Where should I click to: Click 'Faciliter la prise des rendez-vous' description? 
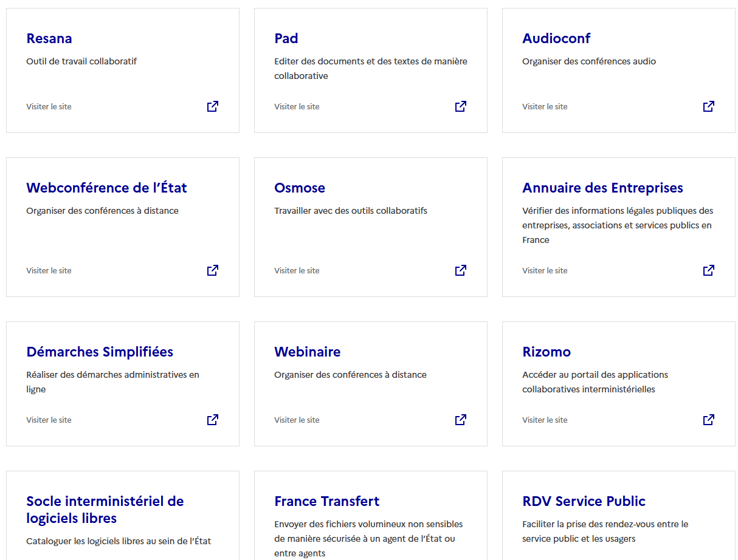tap(605, 531)
